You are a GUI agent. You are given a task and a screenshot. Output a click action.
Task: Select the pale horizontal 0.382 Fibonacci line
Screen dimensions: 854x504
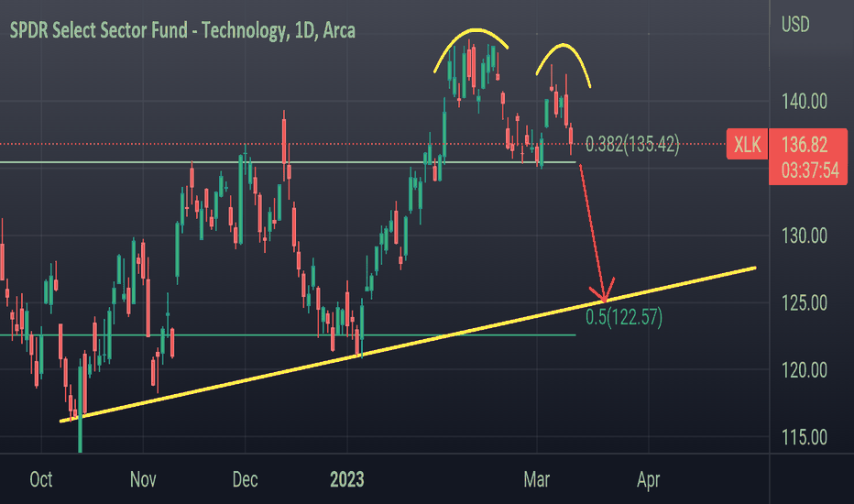pos(288,162)
